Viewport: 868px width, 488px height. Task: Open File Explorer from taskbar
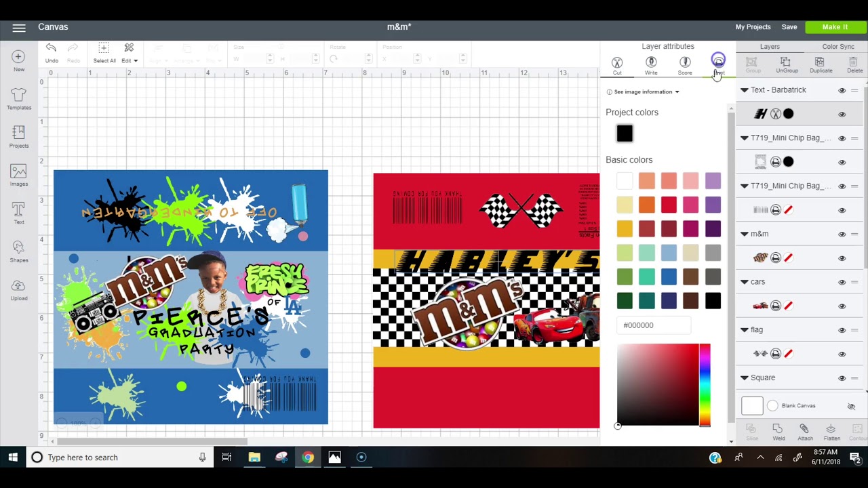click(254, 457)
